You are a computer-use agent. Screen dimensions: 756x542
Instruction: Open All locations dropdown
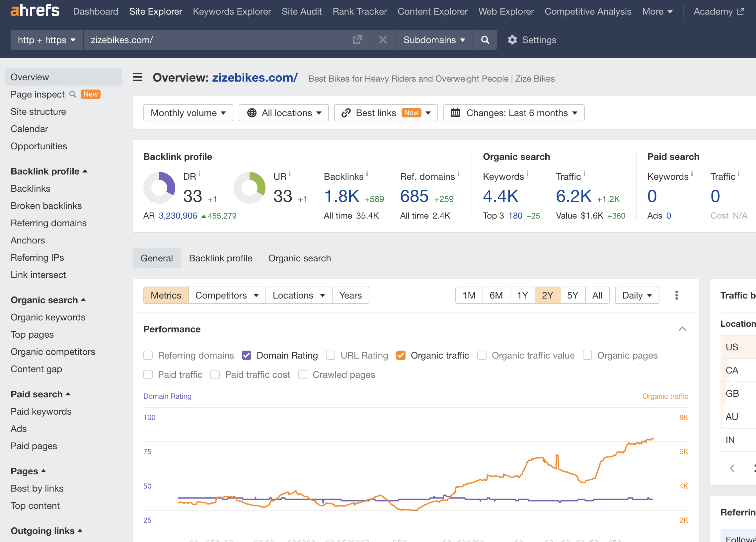[x=284, y=113]
